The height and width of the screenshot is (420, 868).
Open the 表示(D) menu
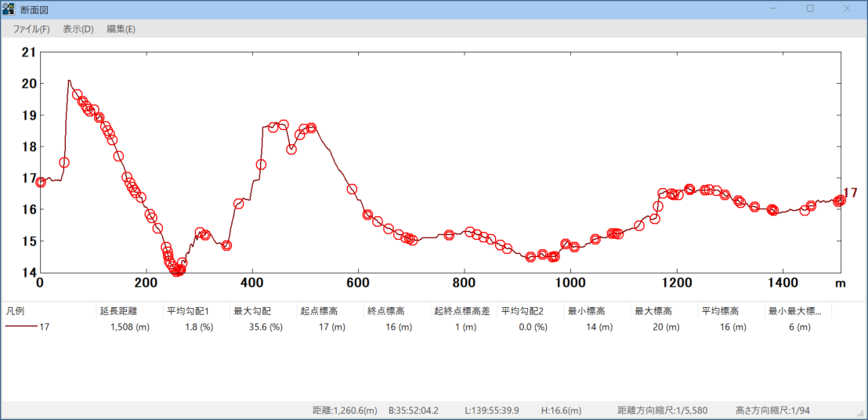point(78,29)
